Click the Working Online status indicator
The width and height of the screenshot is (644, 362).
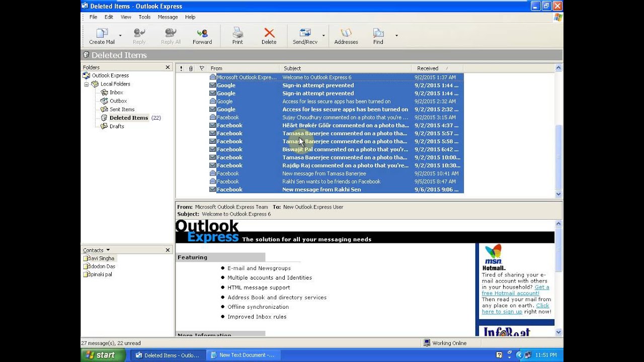pyautogui.click(x=445, y=343)
